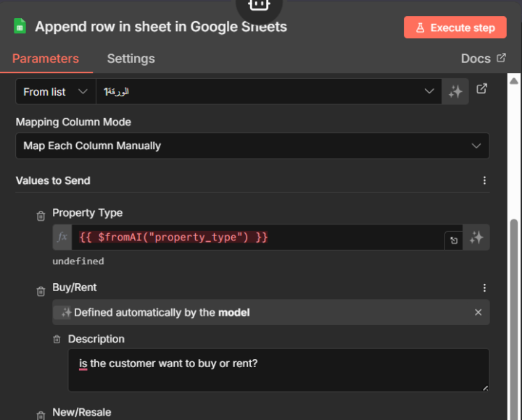Viewport: 522px width, 420px height.
Task: Click the Execute step button
Action: (x=455, y=28)
